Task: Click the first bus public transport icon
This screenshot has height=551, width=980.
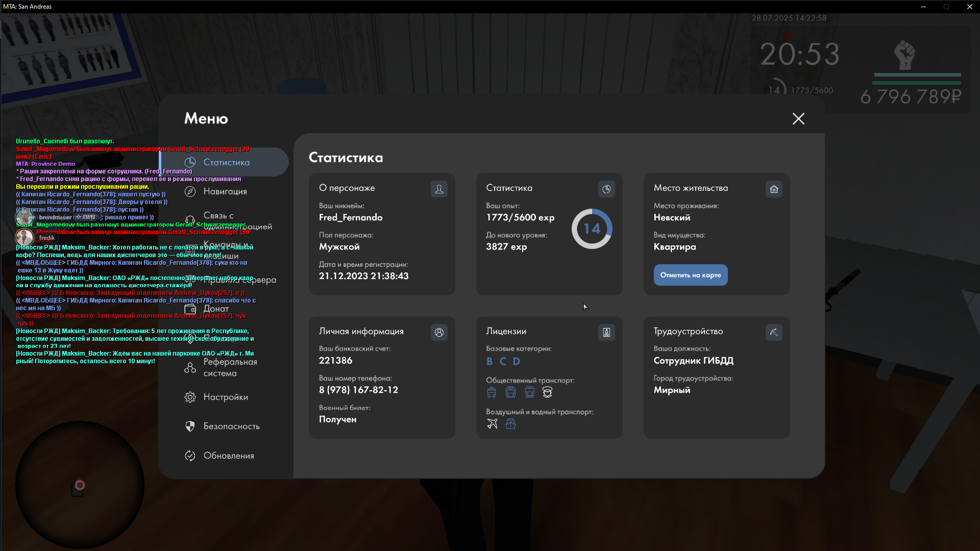Action: click(492, 392)
